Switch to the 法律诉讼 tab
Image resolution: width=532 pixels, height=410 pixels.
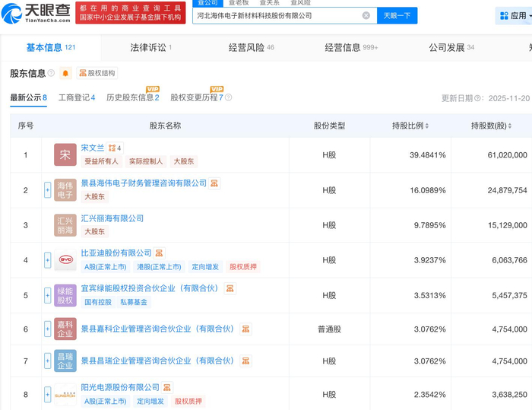tap(148, 48)
